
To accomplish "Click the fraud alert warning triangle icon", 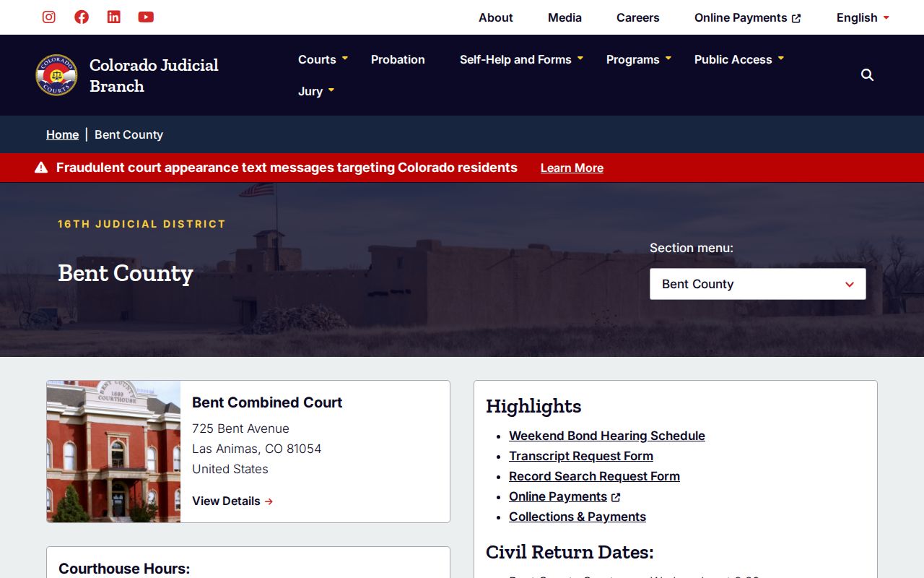I will pyautogui.click(x=41, y=168).
